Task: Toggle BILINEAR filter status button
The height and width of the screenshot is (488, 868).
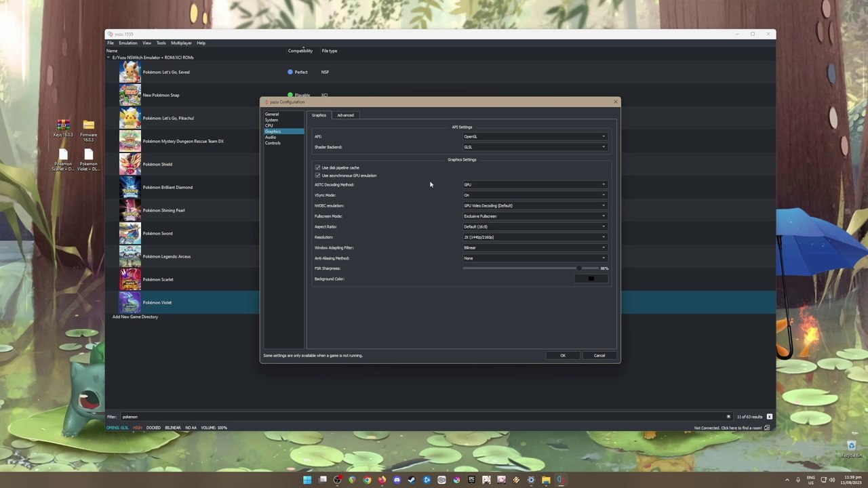Action: pos(173,428)
